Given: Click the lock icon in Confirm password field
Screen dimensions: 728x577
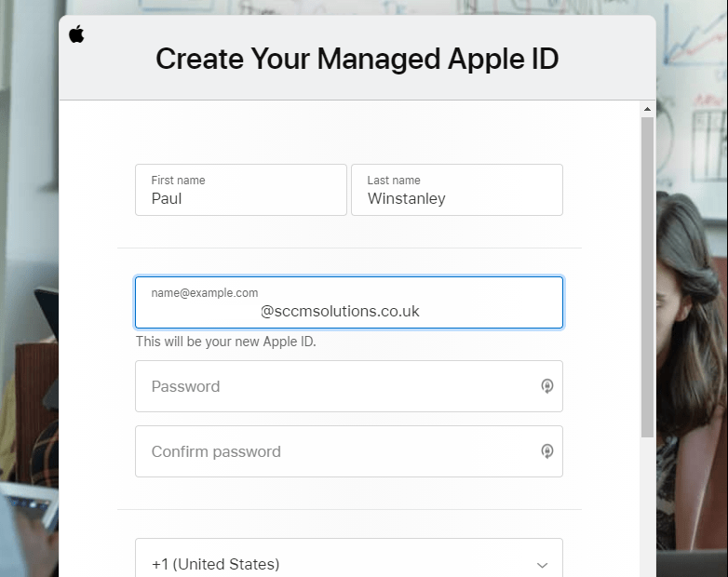Looking at the screenshot, I should point(547,451).
